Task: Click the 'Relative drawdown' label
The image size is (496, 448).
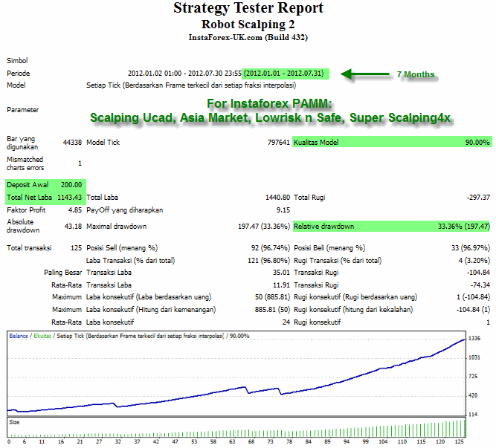Action: (324, 227)
